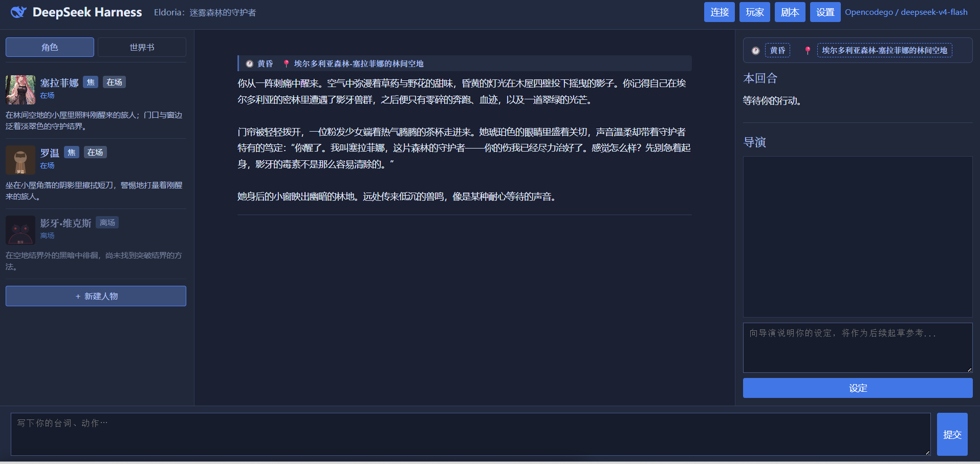Click the story paragraph starting 门帘被轻轻拨开
980x464 pixels.
(464, 148)
